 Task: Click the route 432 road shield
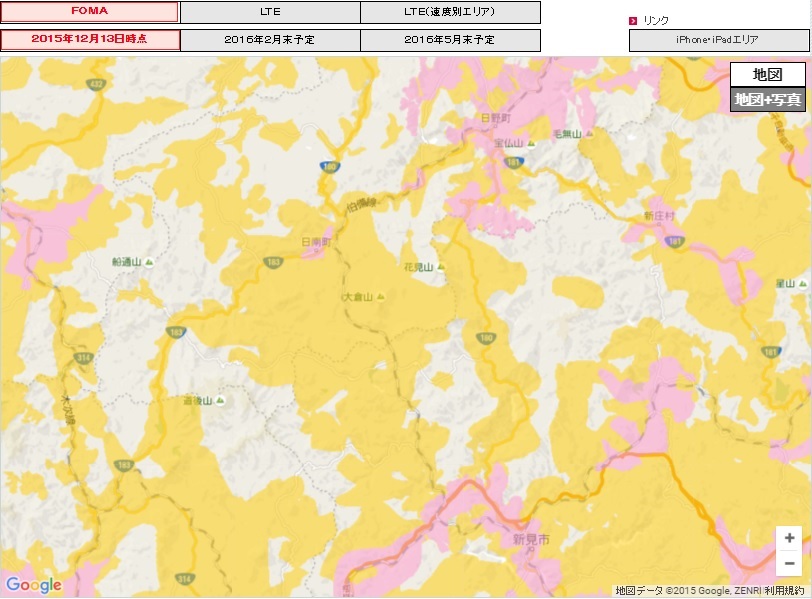pyautogui.click(x=96, y=83)
